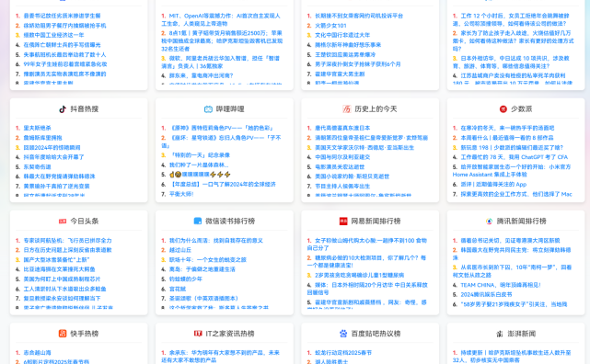
Task: Click the 历史上的今天 card title
Action: pos(376,109)
